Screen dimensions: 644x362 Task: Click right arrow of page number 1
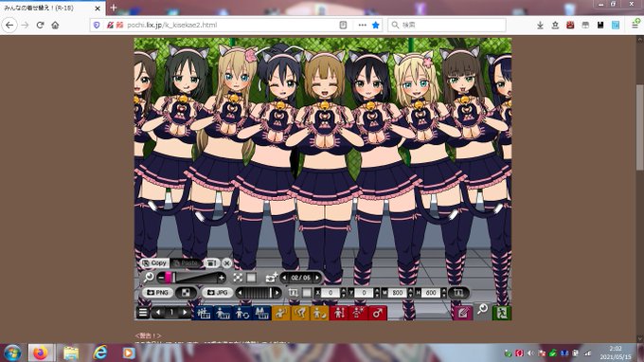coord(185,313)
